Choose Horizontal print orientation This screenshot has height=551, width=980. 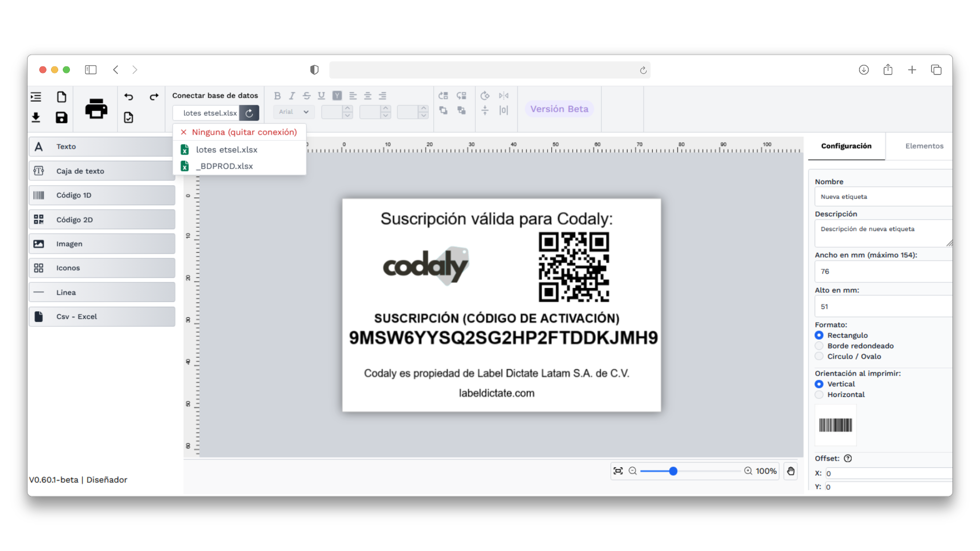819,395
